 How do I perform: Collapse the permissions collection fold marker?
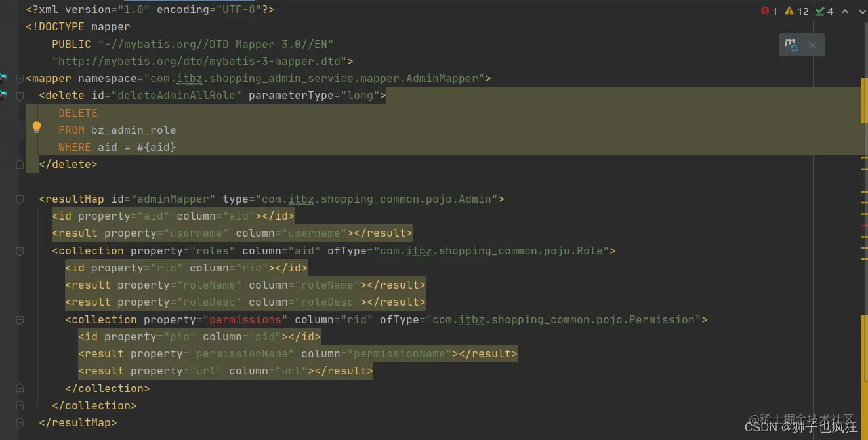[x=20, y=320]
